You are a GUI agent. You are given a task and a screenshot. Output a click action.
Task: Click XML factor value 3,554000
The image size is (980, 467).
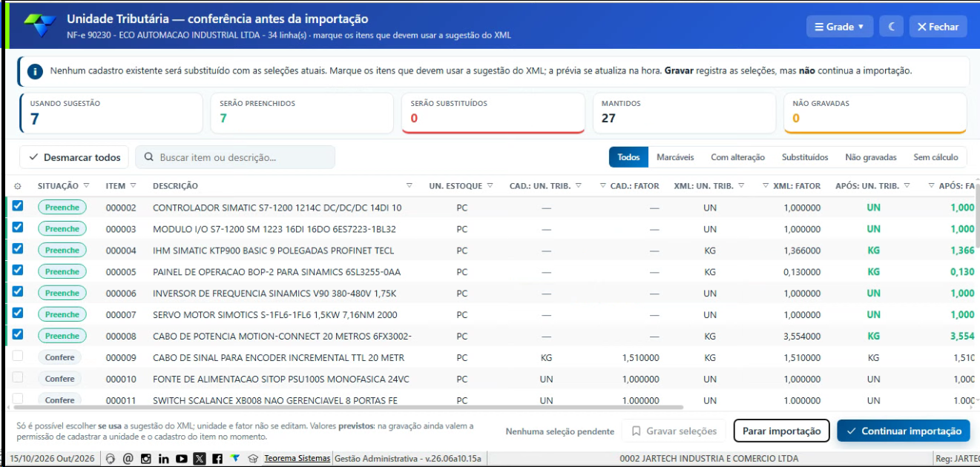tap(802, 337)
